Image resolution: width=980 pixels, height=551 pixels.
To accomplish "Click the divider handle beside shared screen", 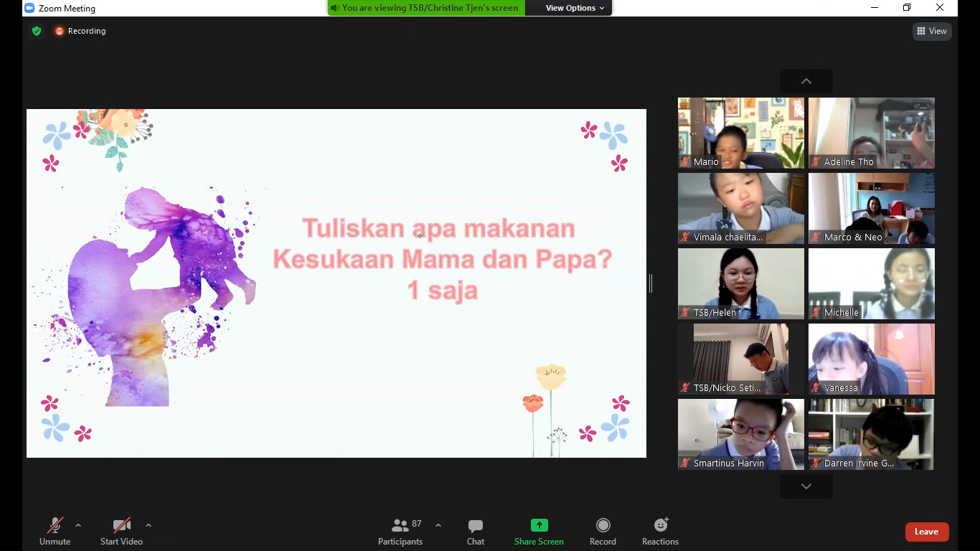I will point(651,283).
